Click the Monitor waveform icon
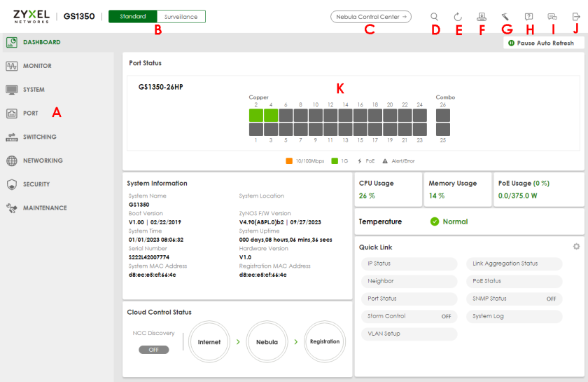Screen dimensions: 588x382 coord(12,66)
